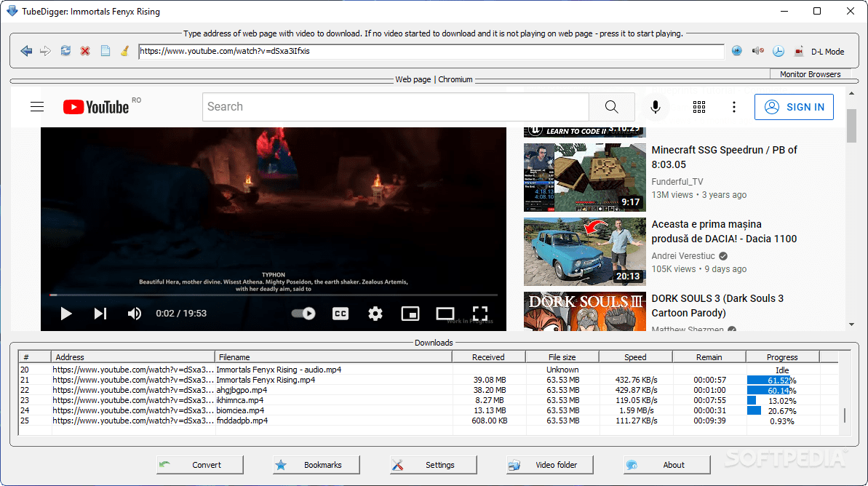Select ikhimnca.mp4 download
This screenshot has height=486, width=868.
[428, 400]
